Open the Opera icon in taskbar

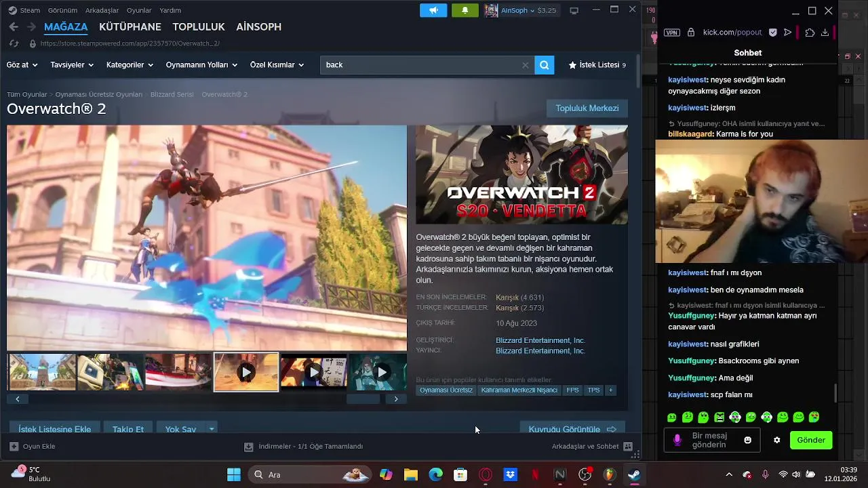click(486, 475)
